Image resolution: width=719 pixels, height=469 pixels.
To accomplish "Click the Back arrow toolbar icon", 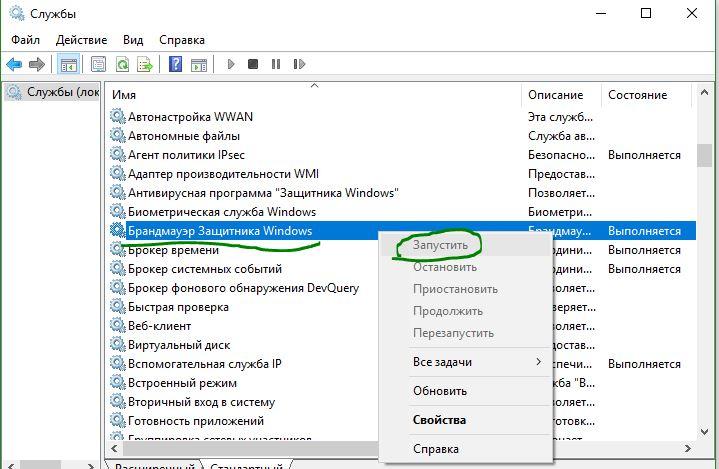I will coord(14,64).
